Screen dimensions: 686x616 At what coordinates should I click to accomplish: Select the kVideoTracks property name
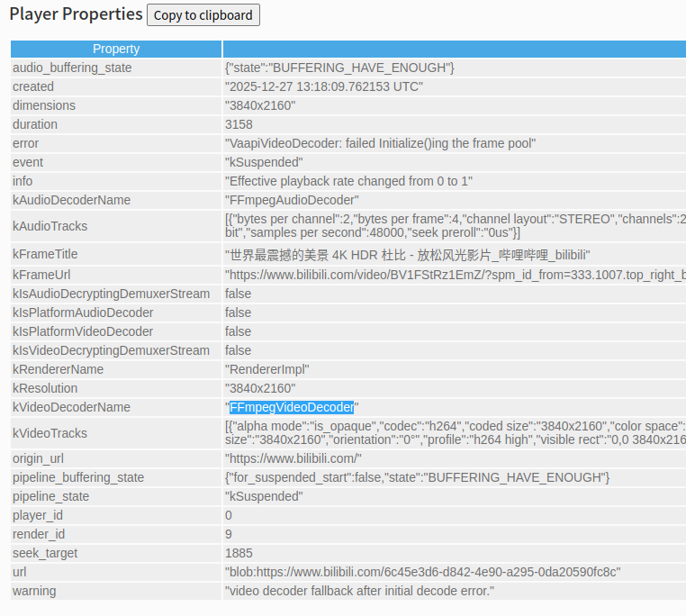click(50, 433)
